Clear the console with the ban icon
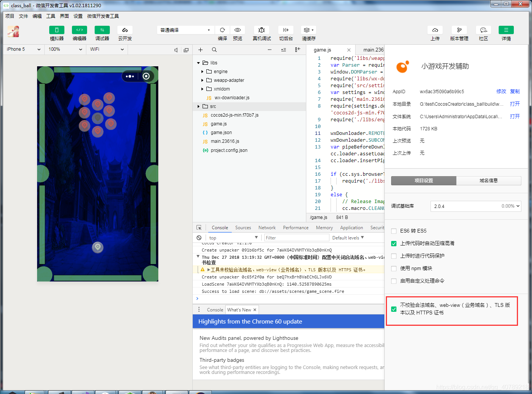The width and height of the screenshot is (532, 394). tap(199, 238)
